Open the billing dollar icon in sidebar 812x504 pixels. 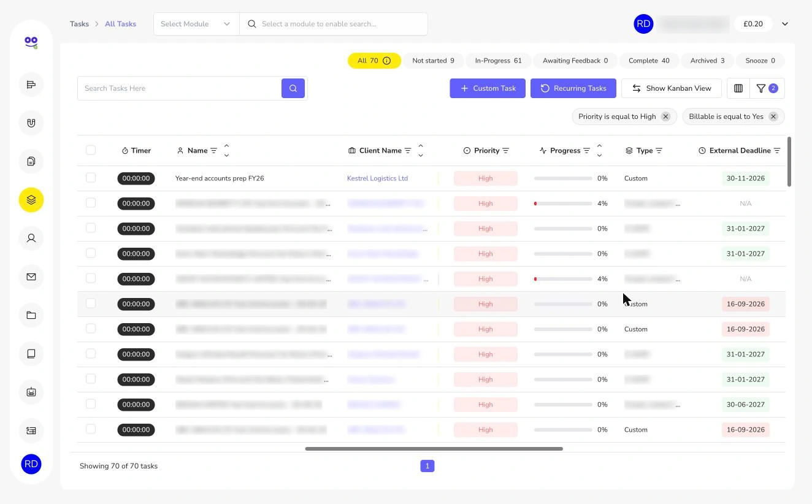[31, 430]
